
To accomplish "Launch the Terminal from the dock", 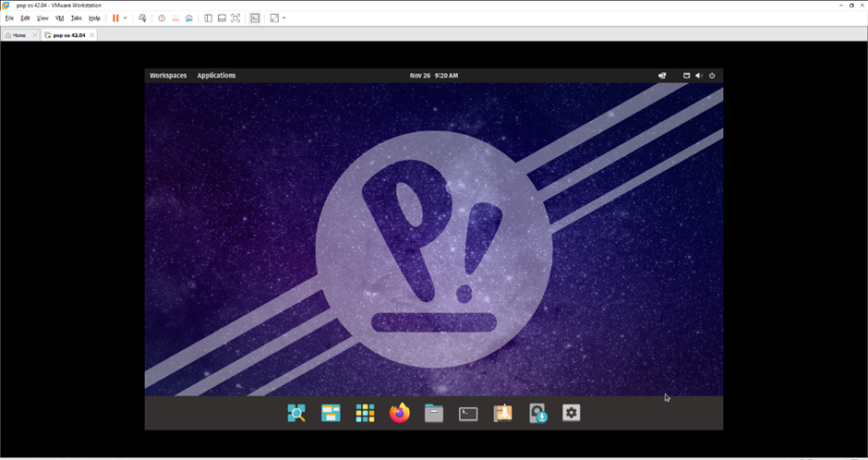I will click(x=468, y=413).
